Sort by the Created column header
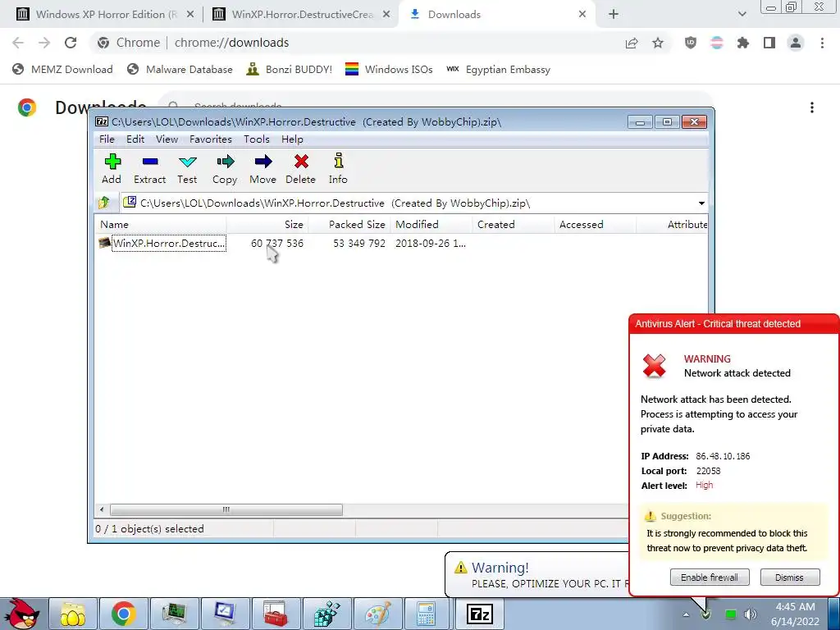Image resolution: width=840 pixels, height=630 pixels. 514,225
